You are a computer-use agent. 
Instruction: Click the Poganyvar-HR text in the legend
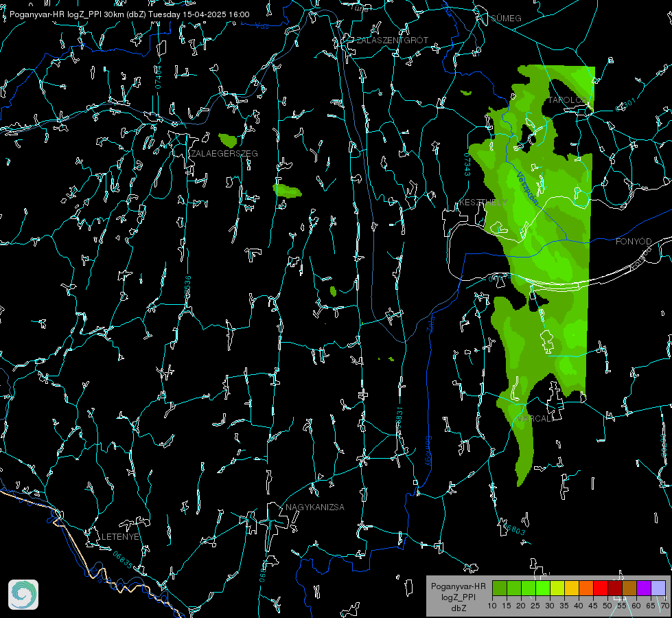(x=459, y=586)
